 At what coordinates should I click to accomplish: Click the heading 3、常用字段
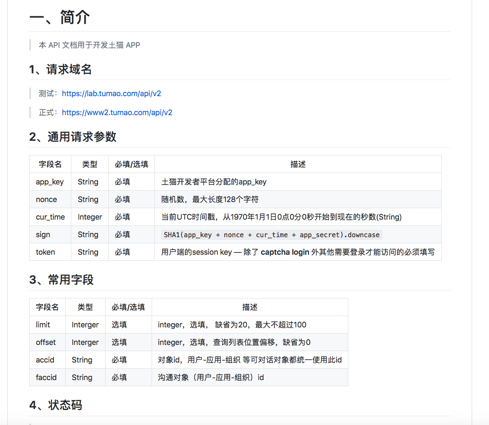[x=61, y=280]
